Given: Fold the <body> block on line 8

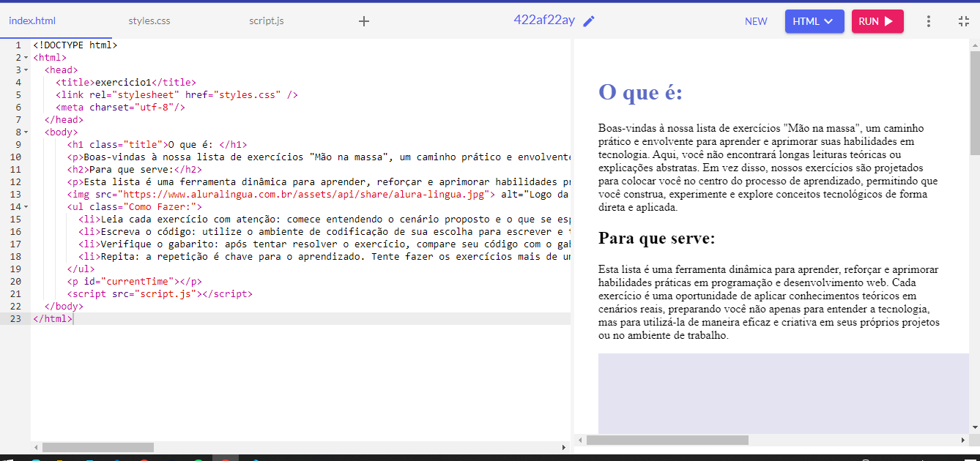Looking at the screenshot, I should [26, 132].
